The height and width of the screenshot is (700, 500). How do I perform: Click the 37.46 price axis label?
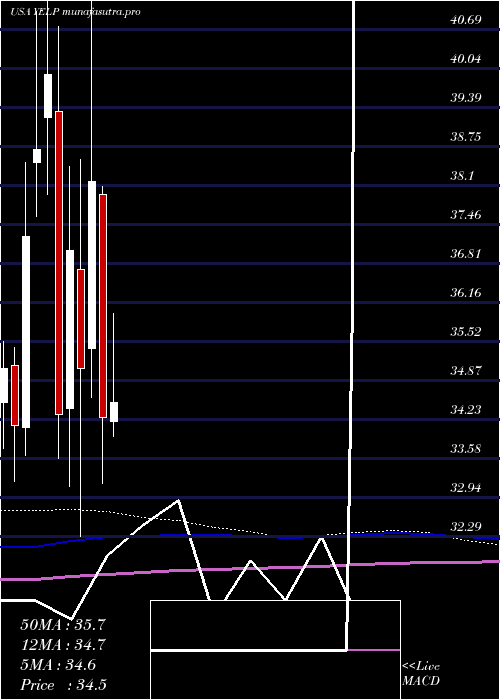(x=466, y=215)
